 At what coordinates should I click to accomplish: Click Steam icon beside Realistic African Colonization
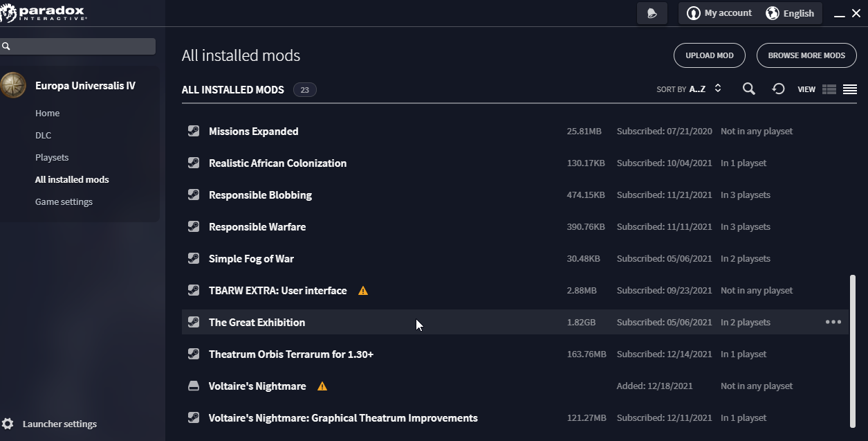point(194,163)
